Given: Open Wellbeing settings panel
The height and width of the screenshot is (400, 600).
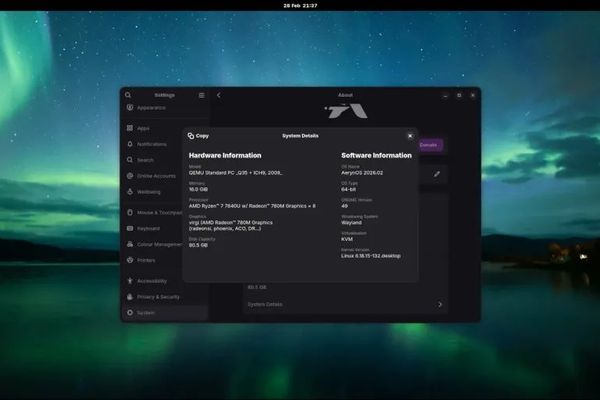Looking at the screenshot, I should pos(165,192).
